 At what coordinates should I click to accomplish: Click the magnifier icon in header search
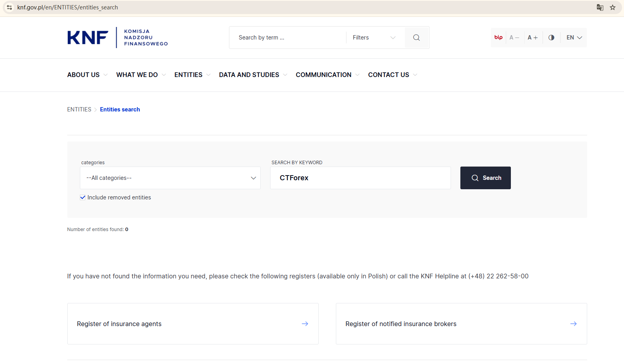(x=417, y=38)
